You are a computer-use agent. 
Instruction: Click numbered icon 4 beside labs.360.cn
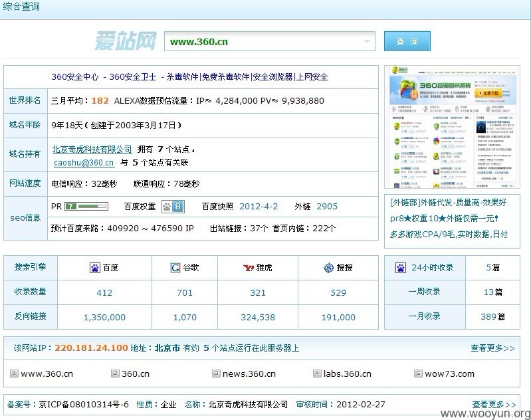(317, 373)
